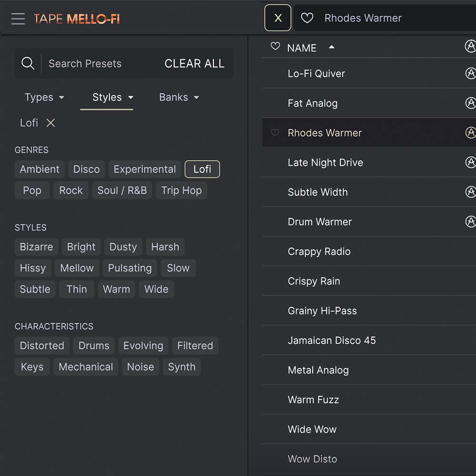This screenshot has height=476, width=476.
Task: Deselect the Lofi genre tag
Action: point(202,169)
